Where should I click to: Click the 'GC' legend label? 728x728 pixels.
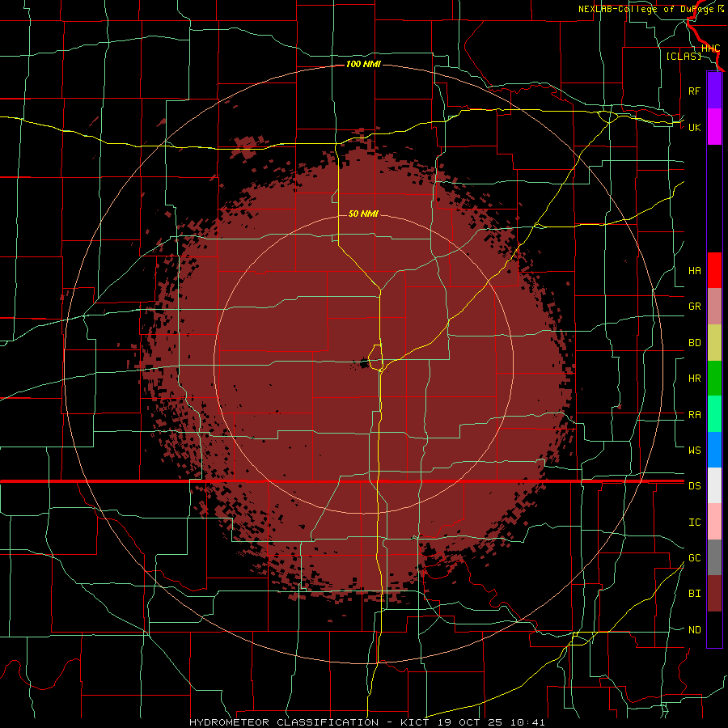click(x=694, y=558)
